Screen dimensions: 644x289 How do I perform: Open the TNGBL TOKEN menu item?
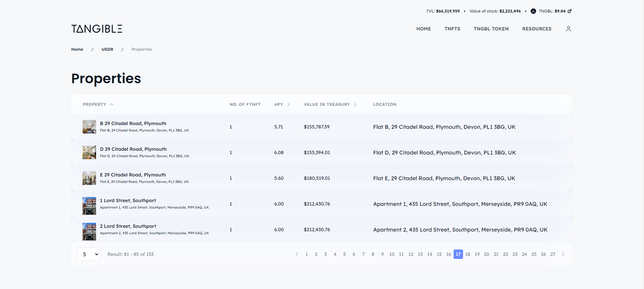point(491,29)
